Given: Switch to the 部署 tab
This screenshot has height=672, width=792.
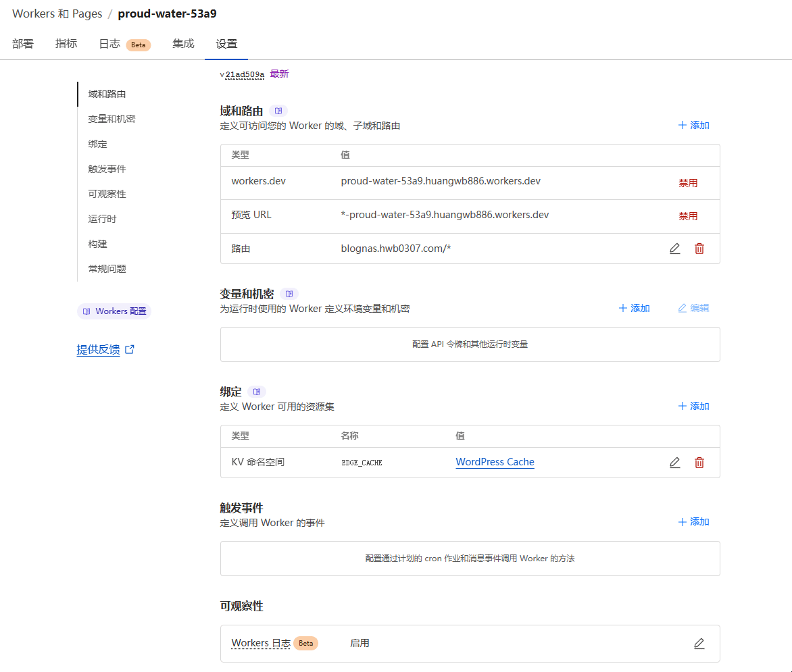Looking at the screenshot, I should 23,44.
